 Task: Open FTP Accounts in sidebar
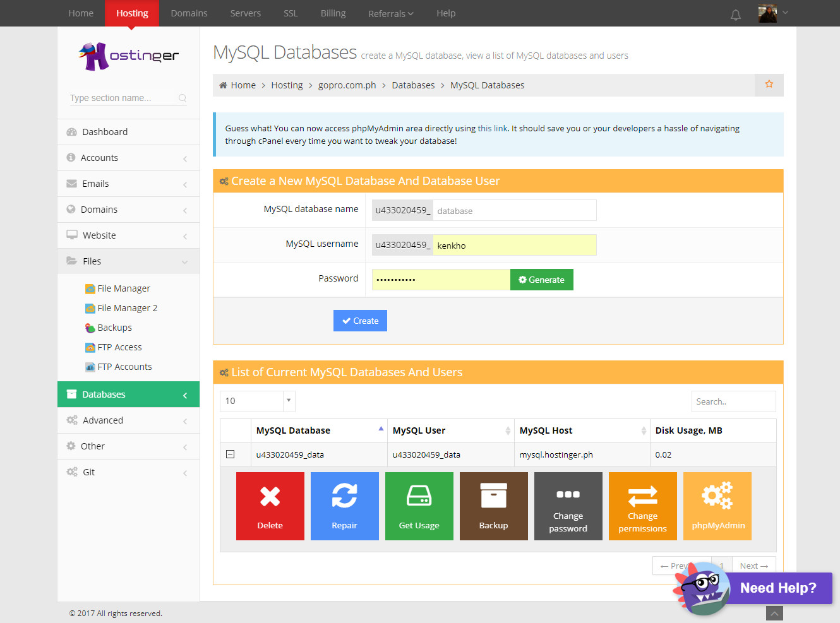coord(119,367)
